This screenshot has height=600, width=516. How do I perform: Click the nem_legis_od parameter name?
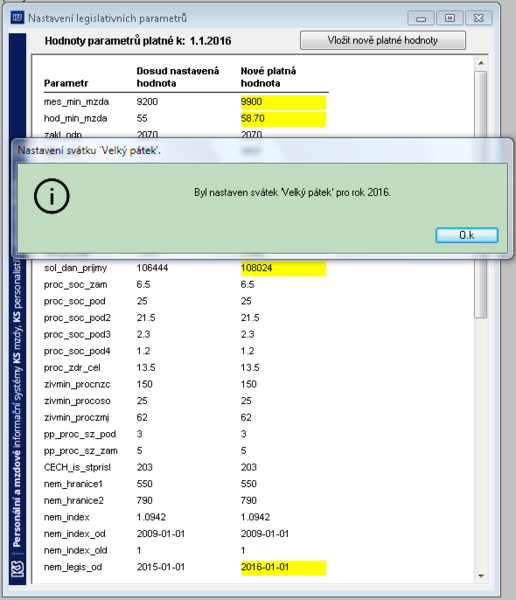point(73,567)
